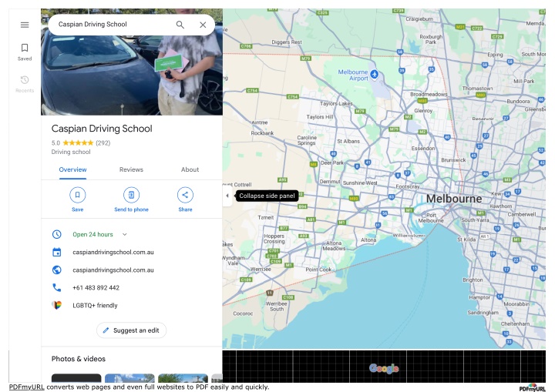Viewport: 555px width, 392px height.
Task: Click the Send to phone icon
Action: (x=131, y=195)
